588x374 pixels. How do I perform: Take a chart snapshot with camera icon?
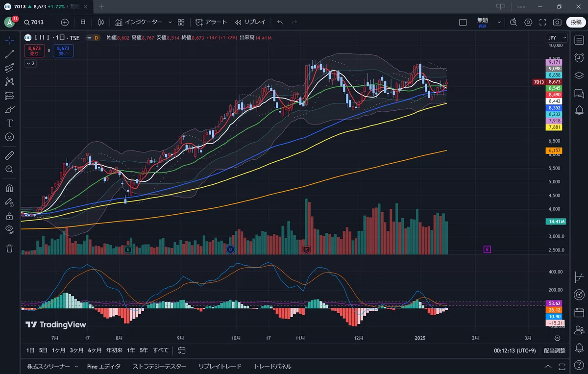point(557,22)
